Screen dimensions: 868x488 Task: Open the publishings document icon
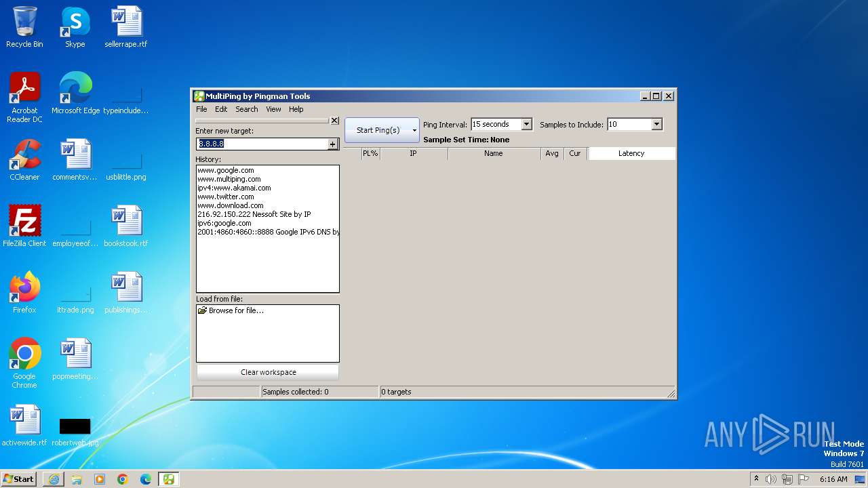pos(126,293)
